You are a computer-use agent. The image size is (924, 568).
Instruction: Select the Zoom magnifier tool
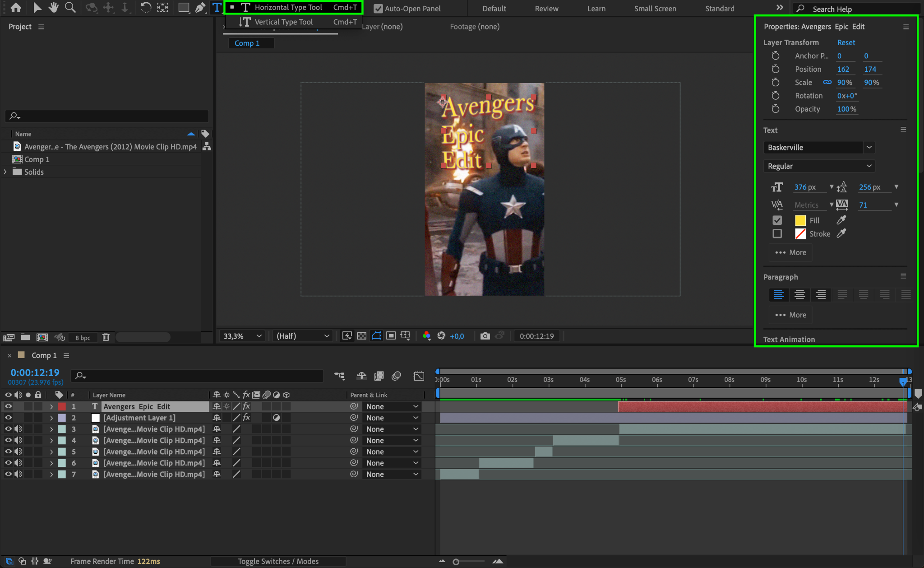(x=70, y=7)
